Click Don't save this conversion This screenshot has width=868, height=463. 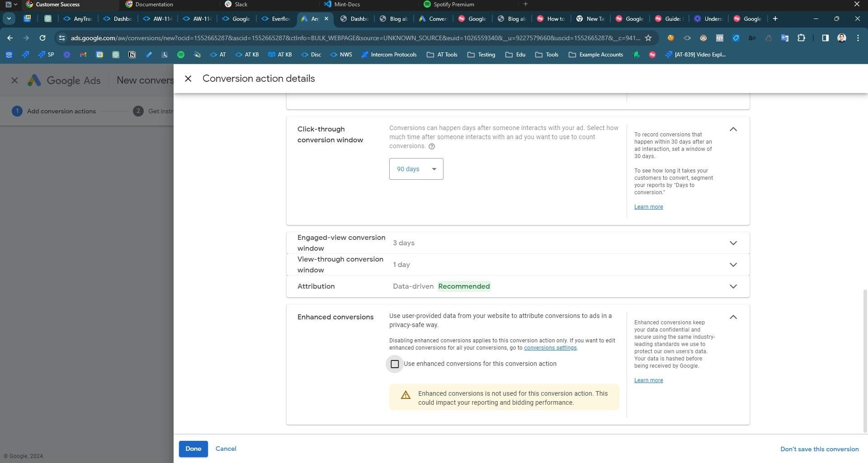point(819,449)
